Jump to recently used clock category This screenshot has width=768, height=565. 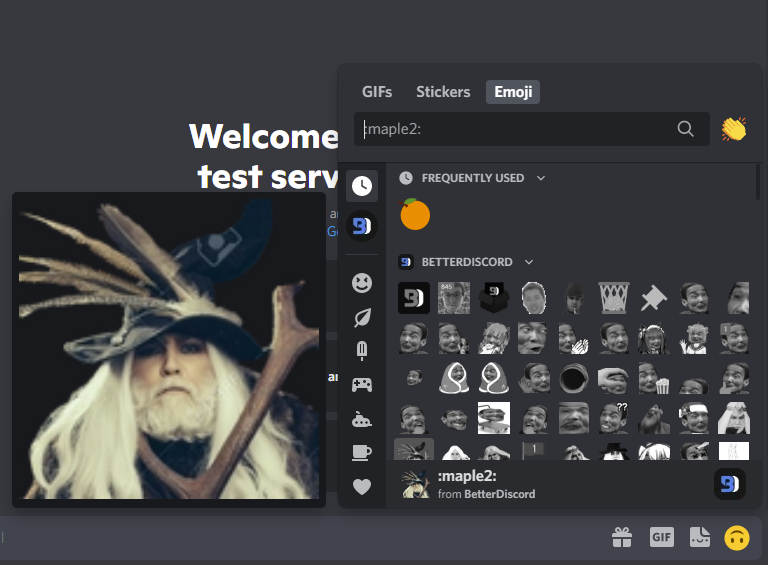[x=362, y=186]
